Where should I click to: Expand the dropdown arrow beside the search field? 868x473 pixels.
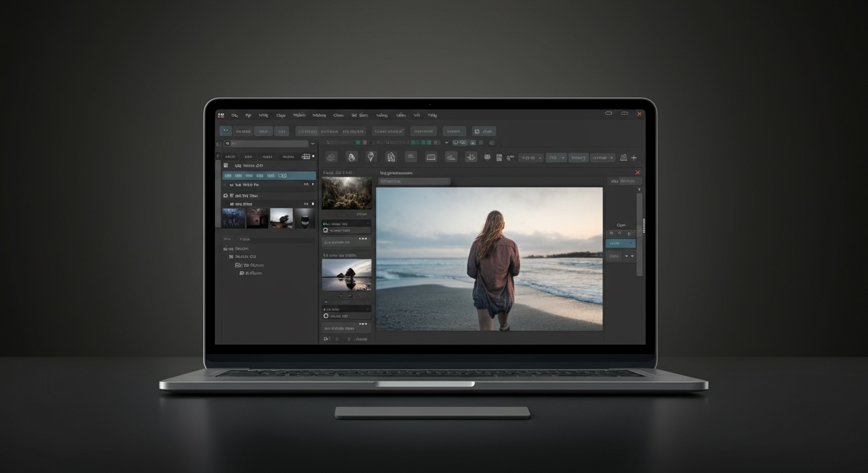pos(313,144)
